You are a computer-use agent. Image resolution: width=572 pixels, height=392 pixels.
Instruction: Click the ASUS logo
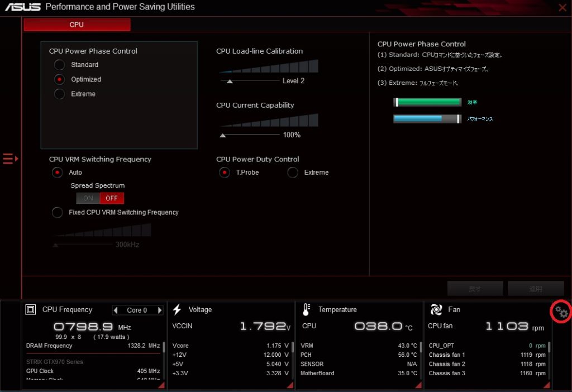tap(22, 7)
